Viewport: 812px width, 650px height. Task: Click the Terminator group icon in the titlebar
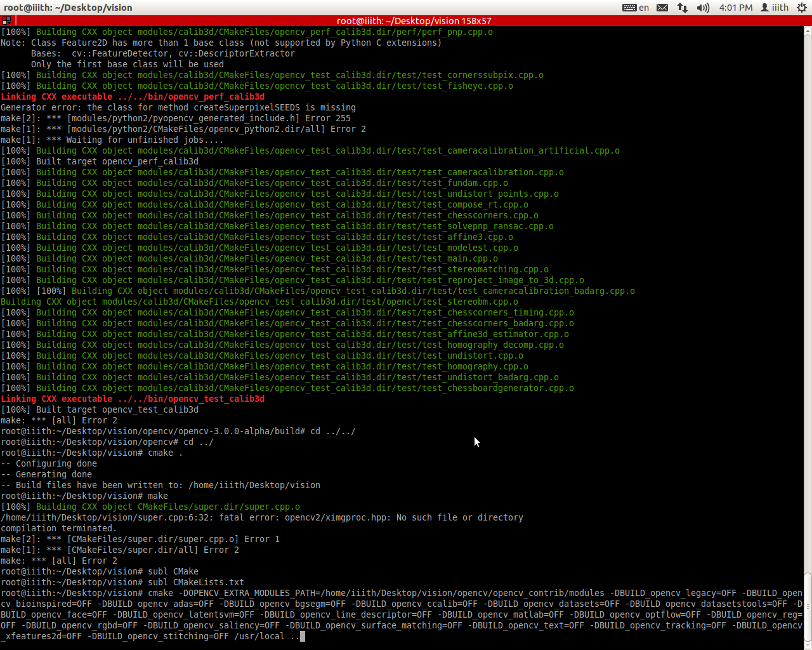(6, 21)
